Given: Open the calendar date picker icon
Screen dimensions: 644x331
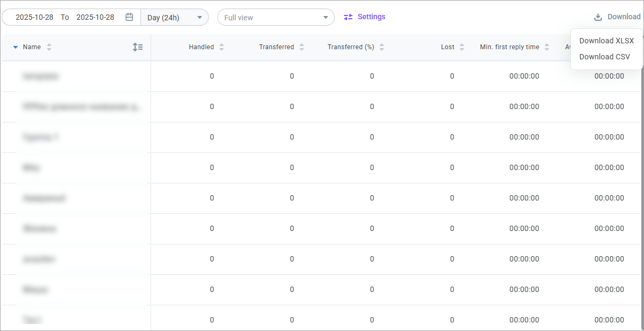Looking at the screenshot, I should click(x=129, y=17).
